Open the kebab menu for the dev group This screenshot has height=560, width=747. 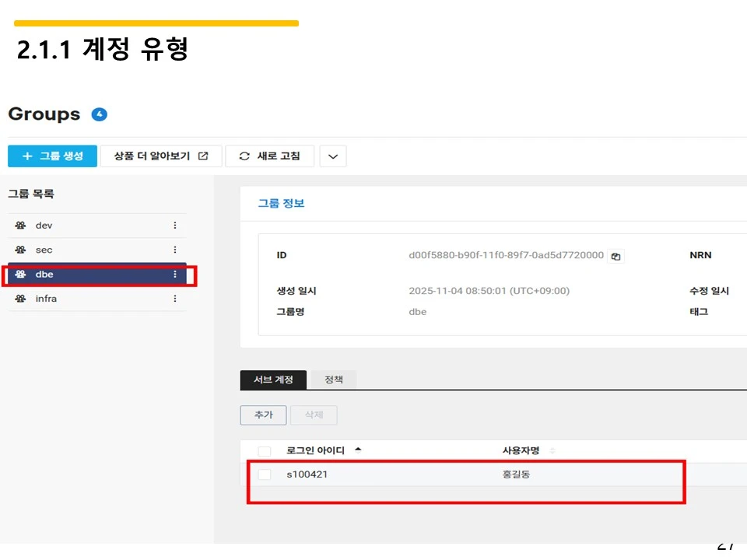[x=174, y=225]
